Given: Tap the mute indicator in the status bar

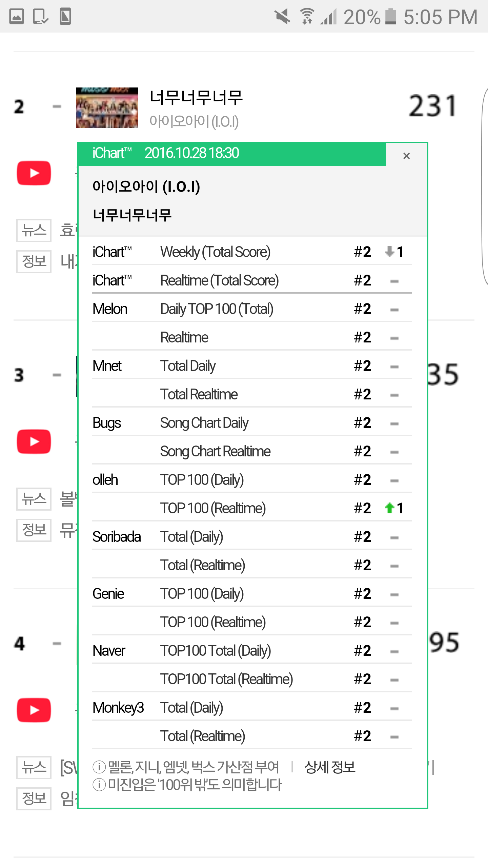Looking at the screenshot, I should click(282, 16).
